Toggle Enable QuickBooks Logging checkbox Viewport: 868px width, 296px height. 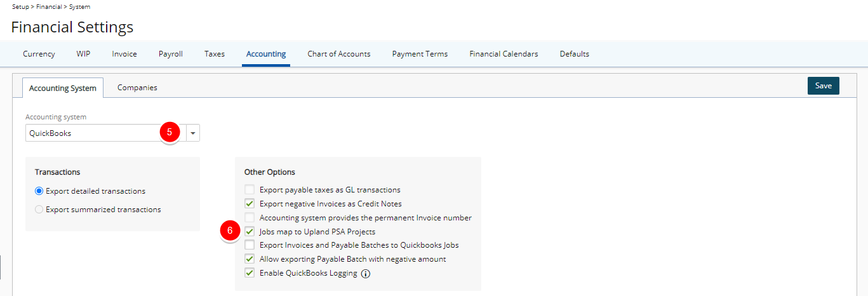click(x=250, y=273)
